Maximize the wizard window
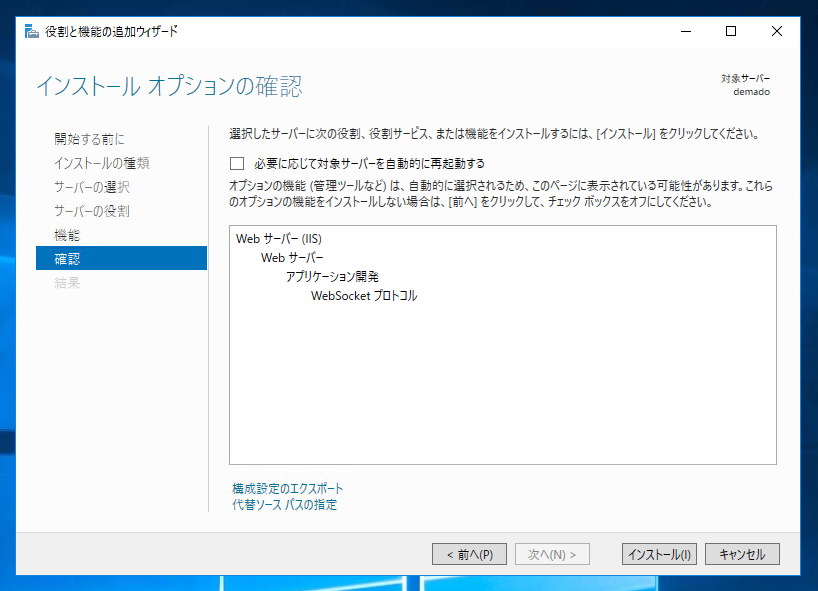The width and height of the screenshot is (818, 591). 731,31
